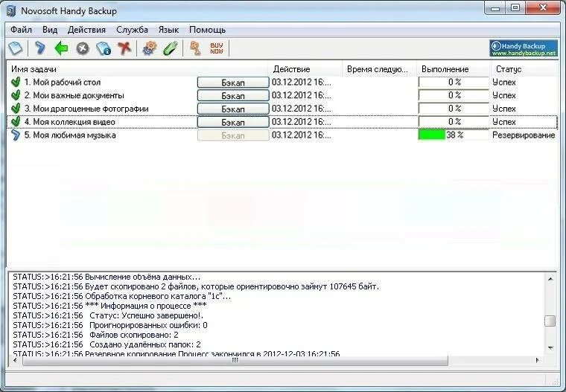
Task: Select task 3. Мои драгоценные фотографии
Action: pyautogui.click(x=86, y=109)
